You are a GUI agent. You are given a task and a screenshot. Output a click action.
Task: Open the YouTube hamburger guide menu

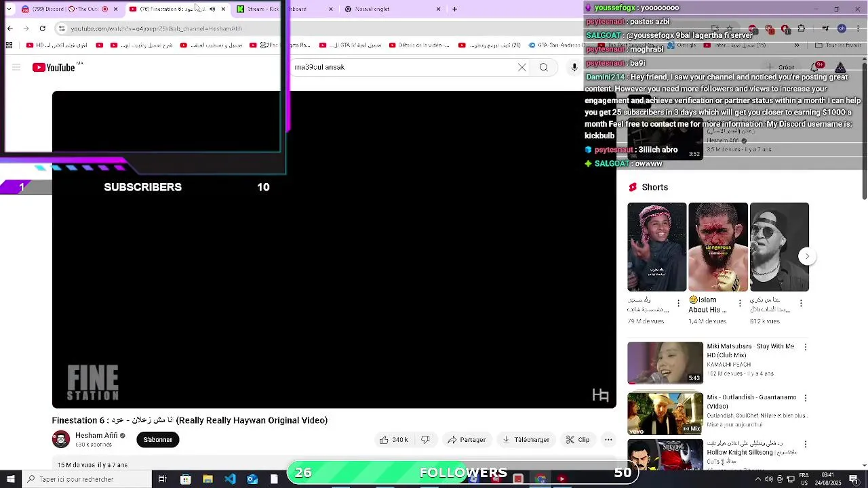[16, 67]
